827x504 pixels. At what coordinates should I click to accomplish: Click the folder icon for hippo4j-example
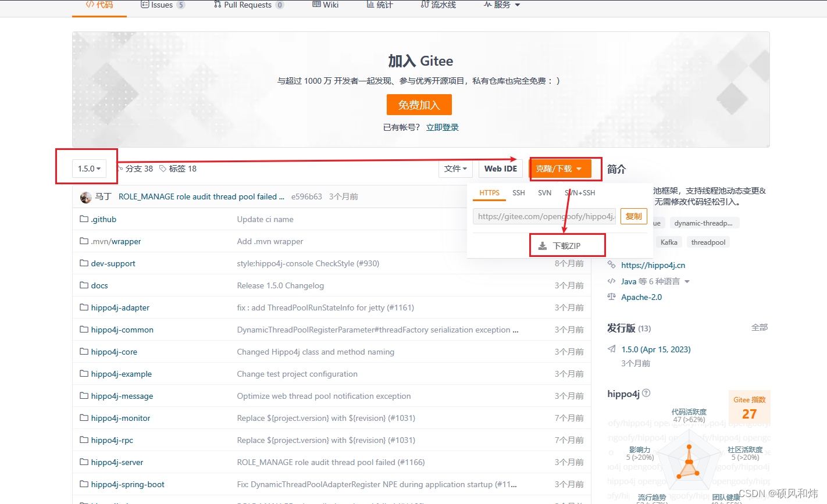pos(84,373)
